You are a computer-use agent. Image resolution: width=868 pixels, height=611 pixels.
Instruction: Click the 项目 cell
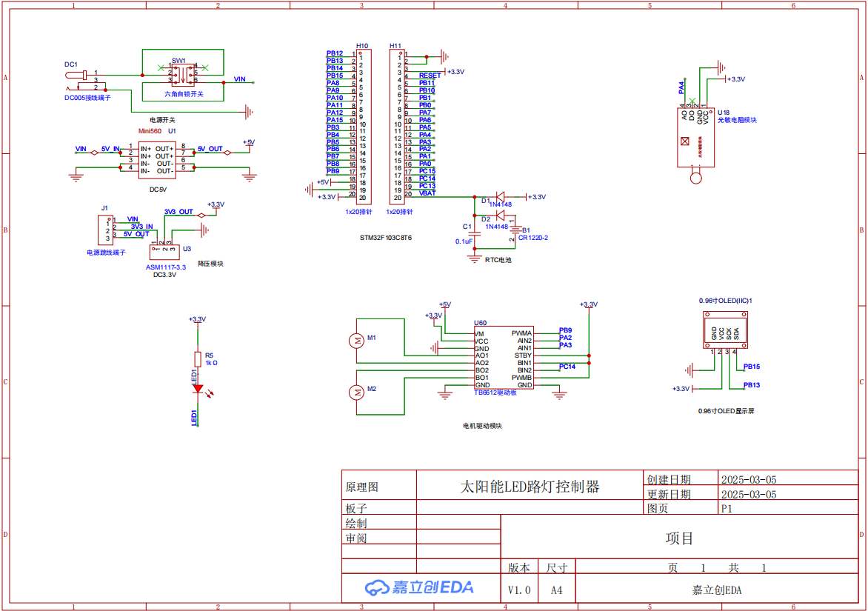point(679,538)
